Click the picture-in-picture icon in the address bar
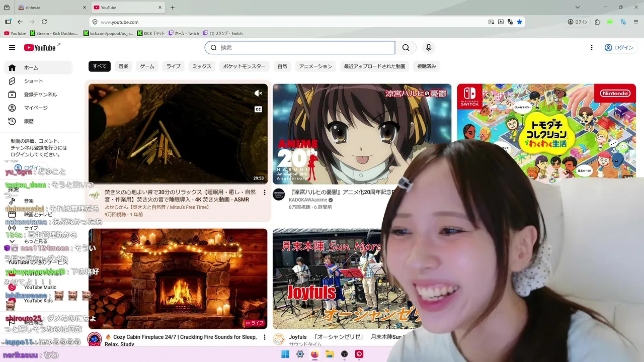This screenshot has height=362, width=644. tap(491, 22)
